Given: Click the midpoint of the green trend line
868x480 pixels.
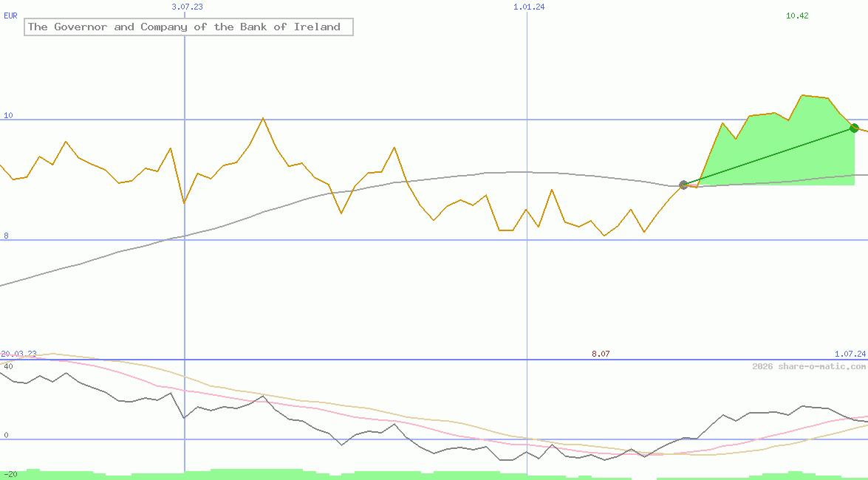Looking at the screenshot, I should pos(768,157).
